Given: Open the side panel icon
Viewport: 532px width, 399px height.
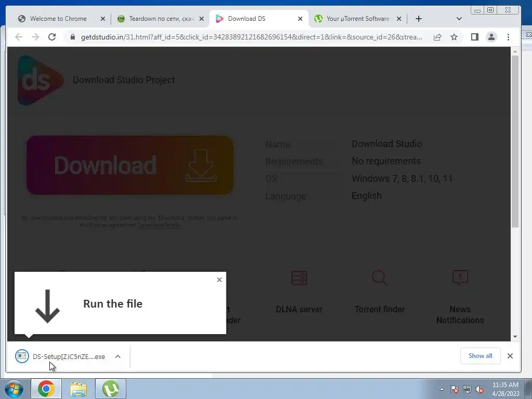Looking at the screenshot, I should coord(475,37).
